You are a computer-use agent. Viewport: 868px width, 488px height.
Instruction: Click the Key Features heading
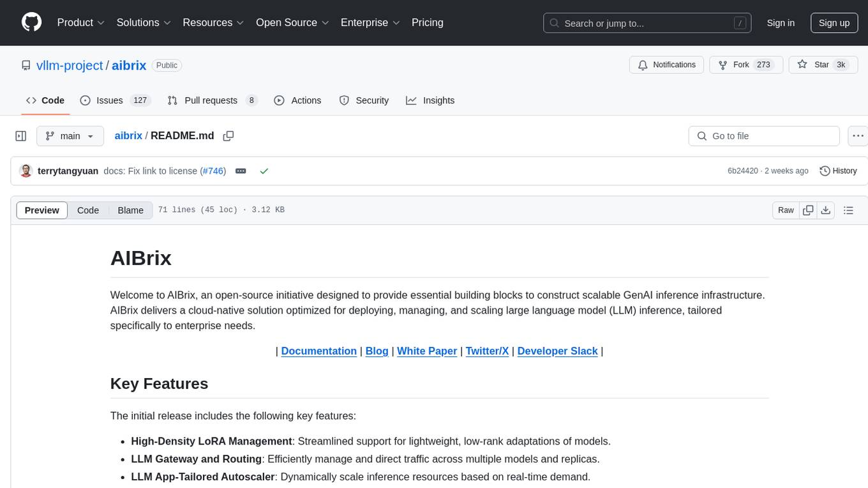[160, 383]
